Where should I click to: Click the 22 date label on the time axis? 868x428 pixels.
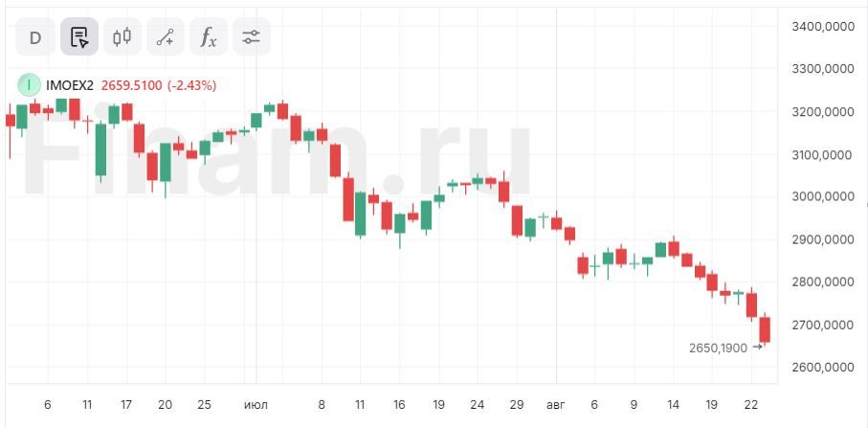coord(752,405)
